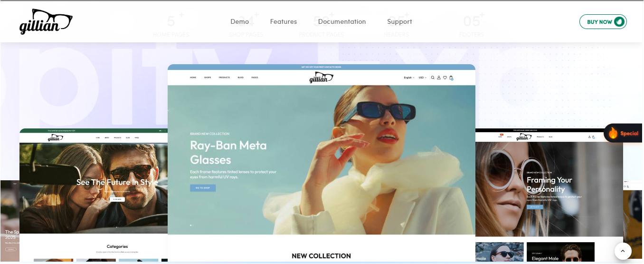Image resolution: width=644 pixels, height=264 pixels.
Task: Select BLOG in the center demo menu
Action: [x=240, y=78]
